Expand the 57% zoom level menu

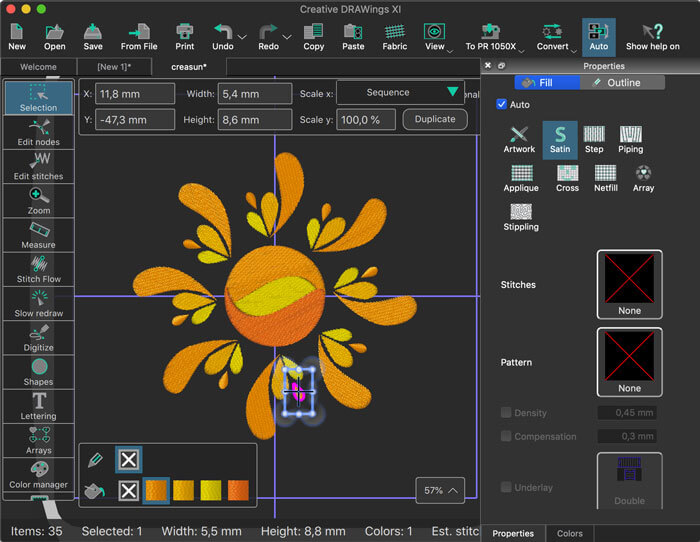[x=442, y=490]
